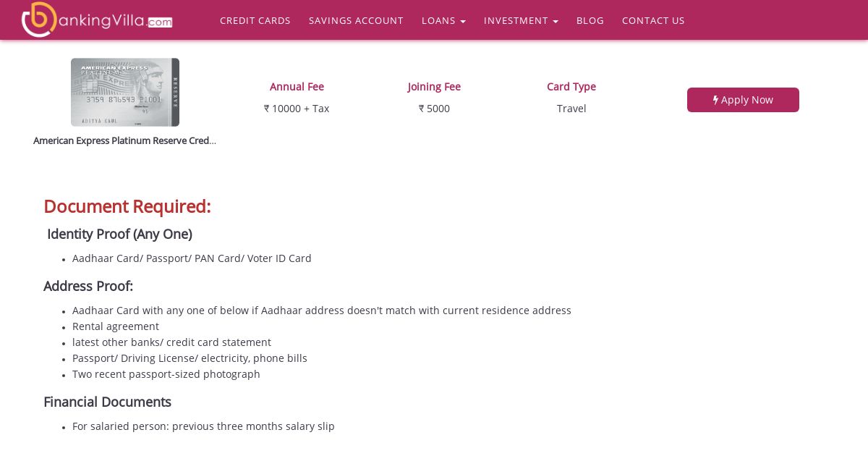Screen dimensions: 868x456
Task: Navigate to Contact Us page
Action: point(653,20)
